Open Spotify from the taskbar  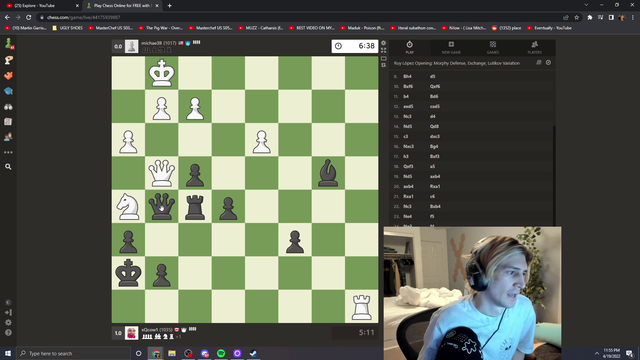click(221, 353)
